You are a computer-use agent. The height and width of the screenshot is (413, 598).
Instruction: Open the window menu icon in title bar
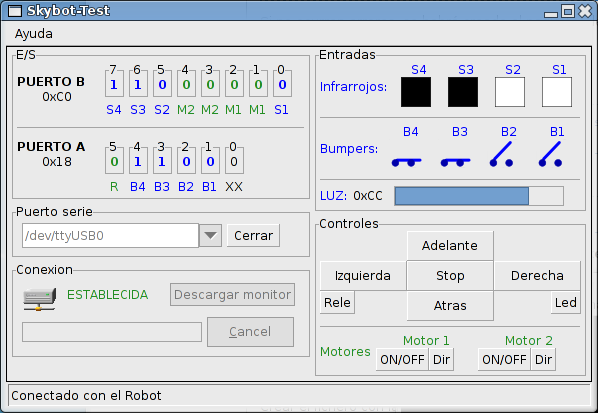point(15,11)
